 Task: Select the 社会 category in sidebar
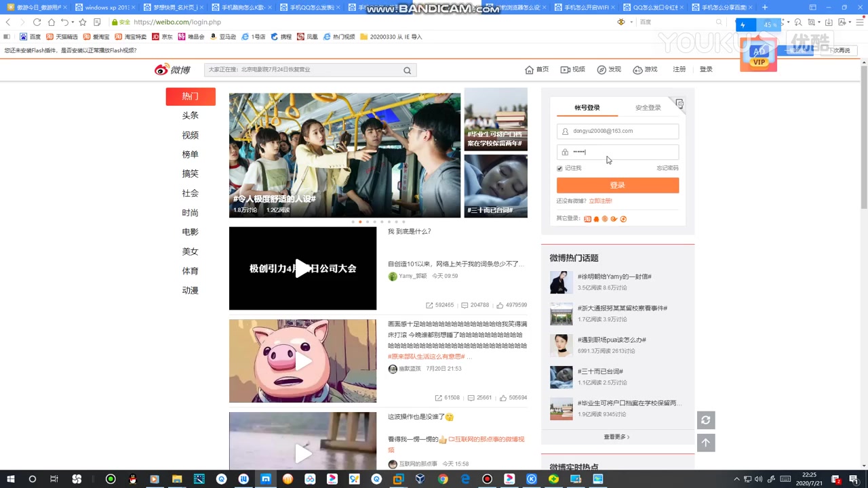pyautogui.click(x=191, y=193)
